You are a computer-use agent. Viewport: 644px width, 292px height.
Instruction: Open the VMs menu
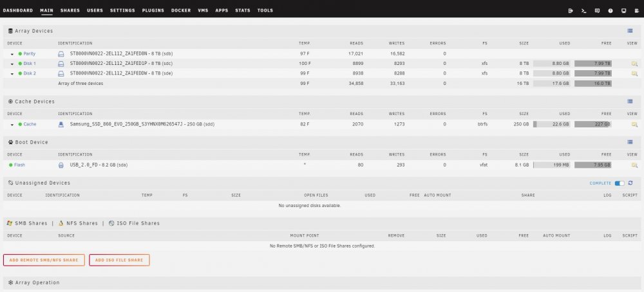click(203, 11)
